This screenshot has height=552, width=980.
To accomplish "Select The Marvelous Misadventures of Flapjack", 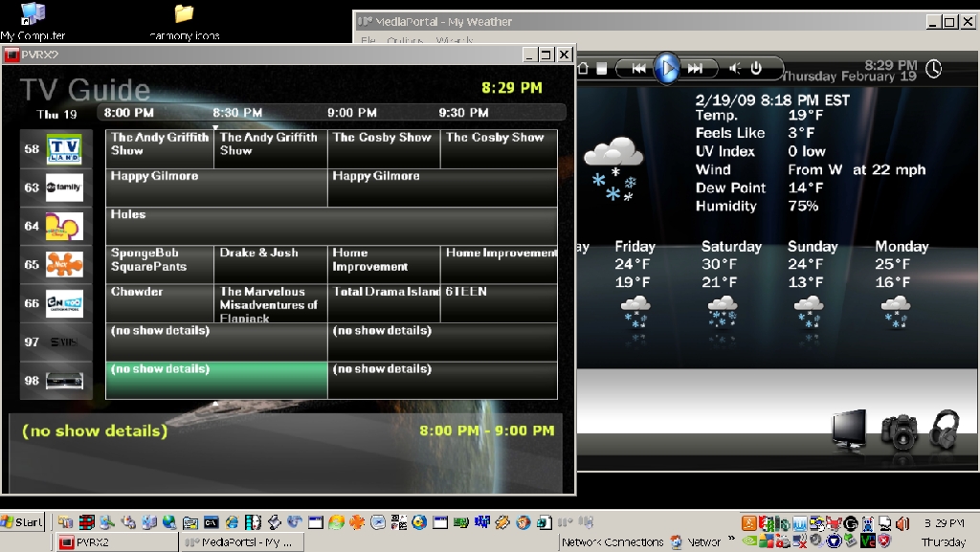I will click(x=271, y=303).
